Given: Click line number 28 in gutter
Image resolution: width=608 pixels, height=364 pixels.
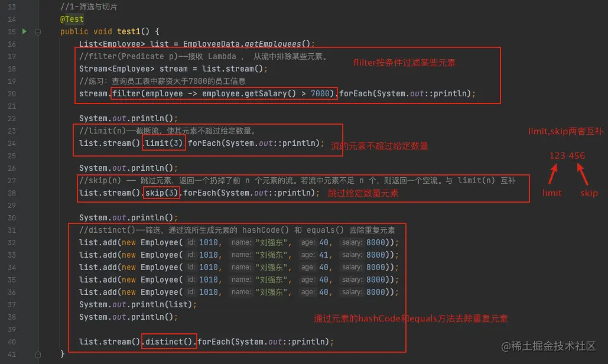Looking at the screenshot, I should 12,193.
